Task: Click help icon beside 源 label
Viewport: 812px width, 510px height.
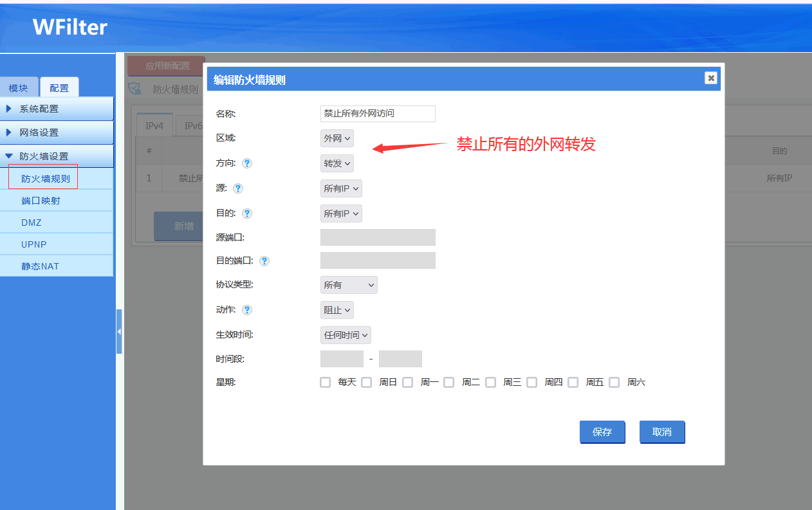Action: (238, 188)
